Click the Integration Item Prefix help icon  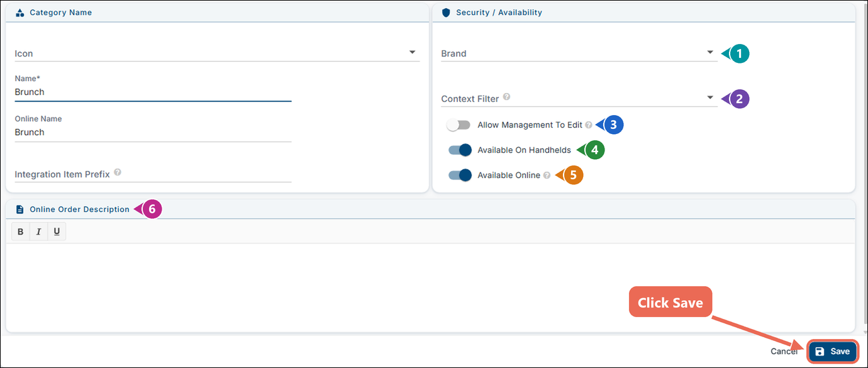118,173
